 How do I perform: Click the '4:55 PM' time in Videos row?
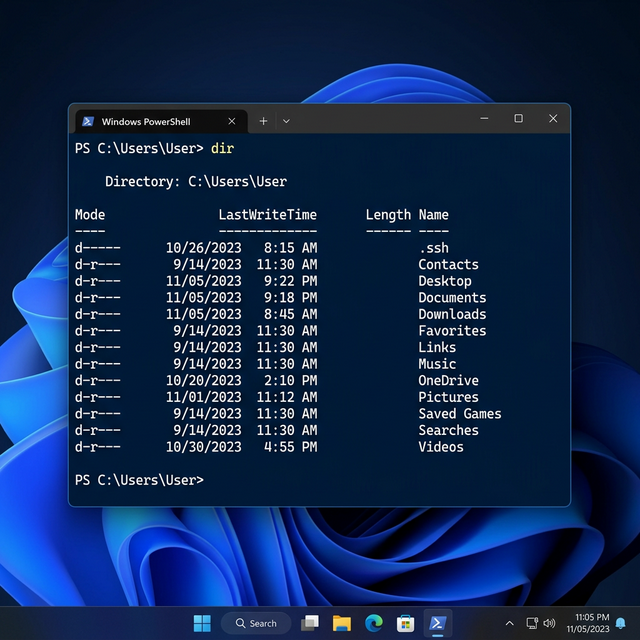(290, 447)
